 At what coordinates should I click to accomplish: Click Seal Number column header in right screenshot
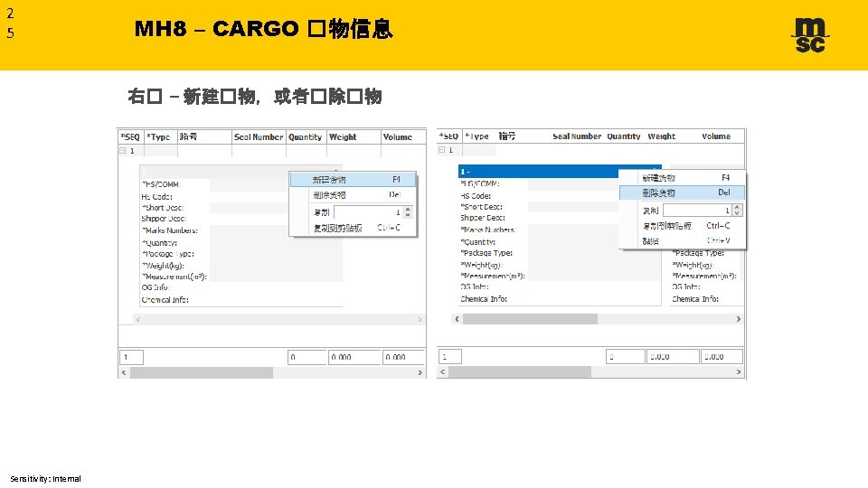coord(577,136)
